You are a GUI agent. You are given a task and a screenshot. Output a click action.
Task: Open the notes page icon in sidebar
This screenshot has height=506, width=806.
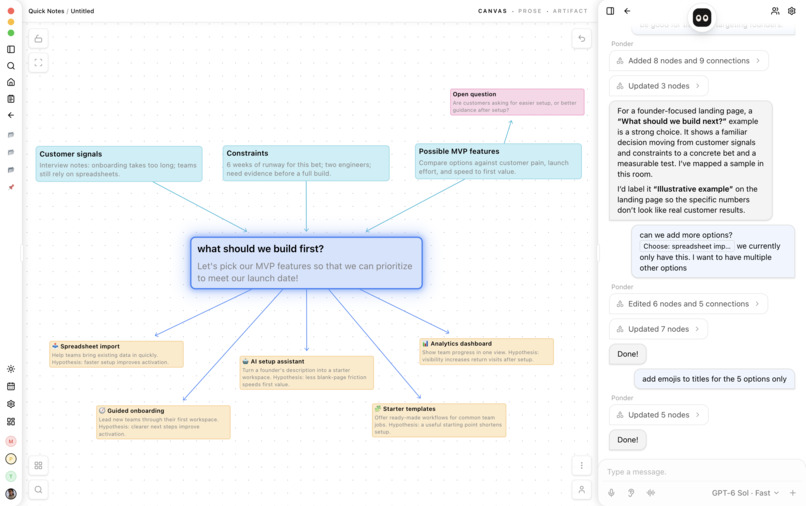[11, 99]
